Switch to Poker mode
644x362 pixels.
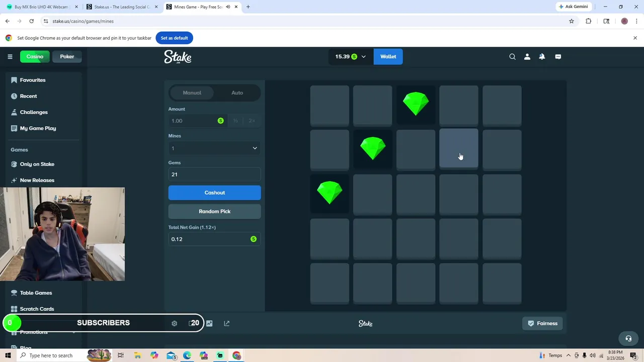tap(67, 56)
